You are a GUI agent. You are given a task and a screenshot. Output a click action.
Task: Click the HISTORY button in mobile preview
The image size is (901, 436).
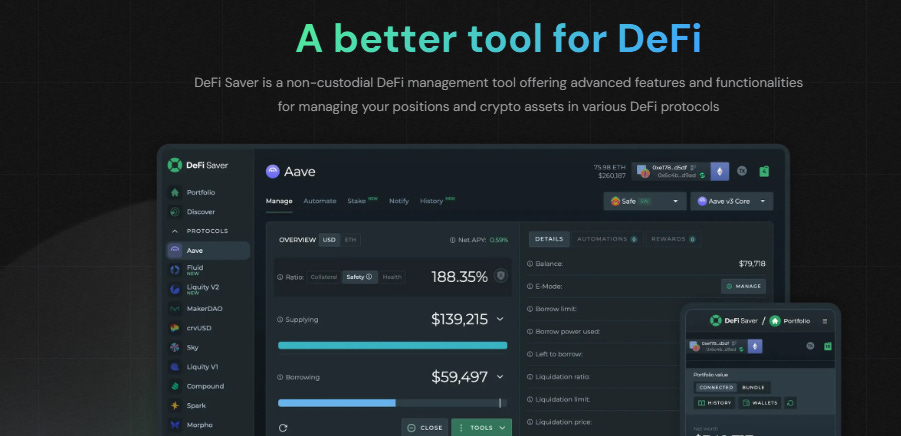click(714, 403)
